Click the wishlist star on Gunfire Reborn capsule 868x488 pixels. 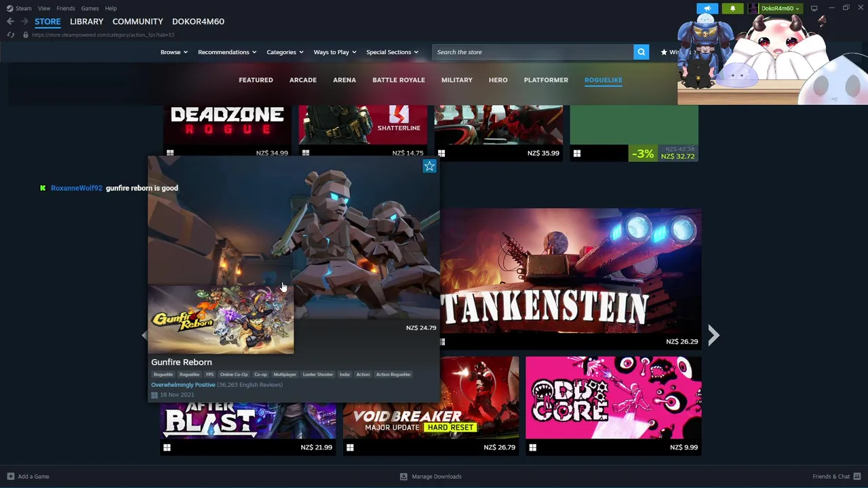429,166
